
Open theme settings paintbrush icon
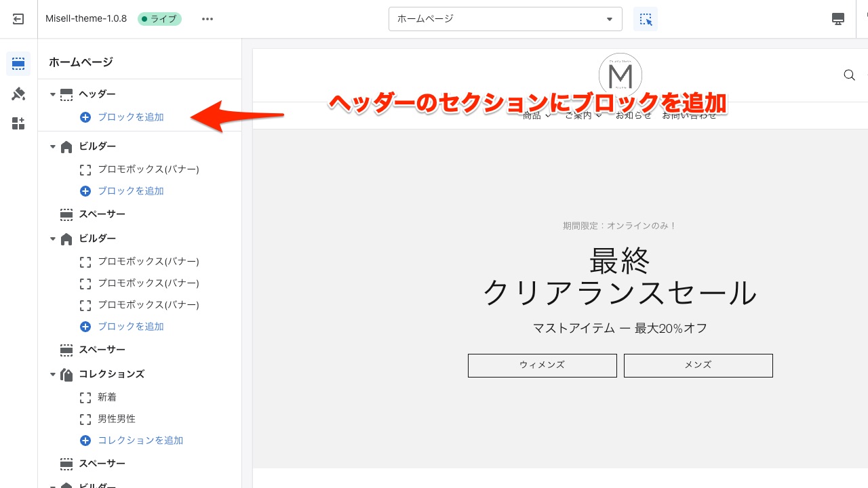(x=18, y=94)
